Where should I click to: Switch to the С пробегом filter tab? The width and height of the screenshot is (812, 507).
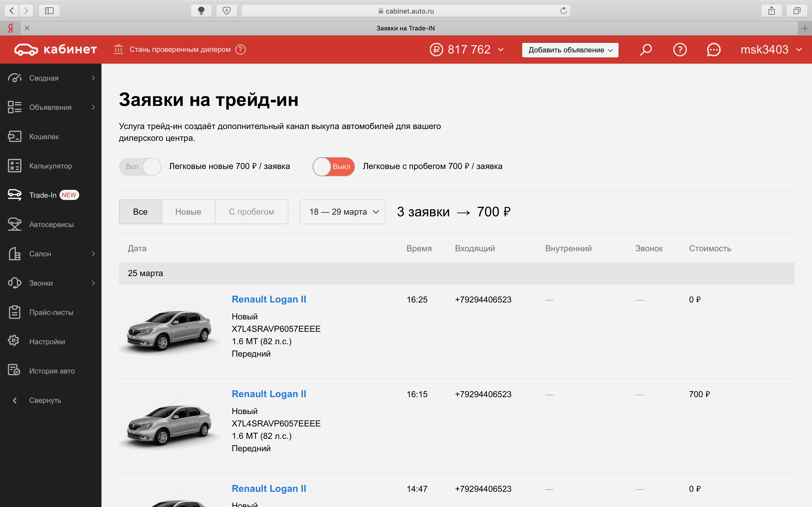point(251,212)
